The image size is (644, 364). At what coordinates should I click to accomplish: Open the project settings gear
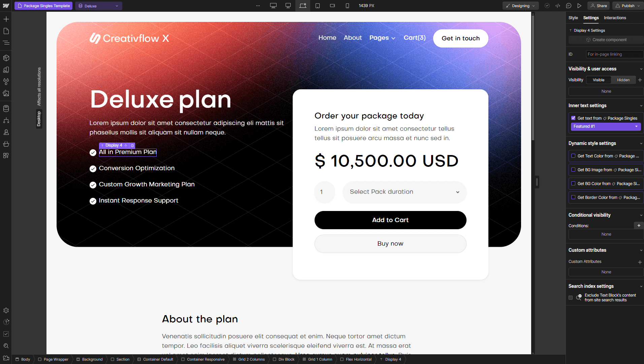(6, 310)
